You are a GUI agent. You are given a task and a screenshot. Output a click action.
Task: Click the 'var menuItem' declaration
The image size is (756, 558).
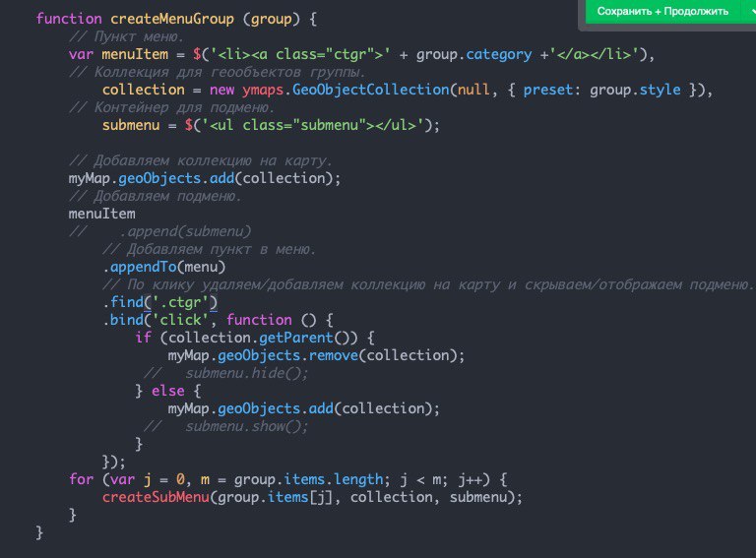point(118,54)
